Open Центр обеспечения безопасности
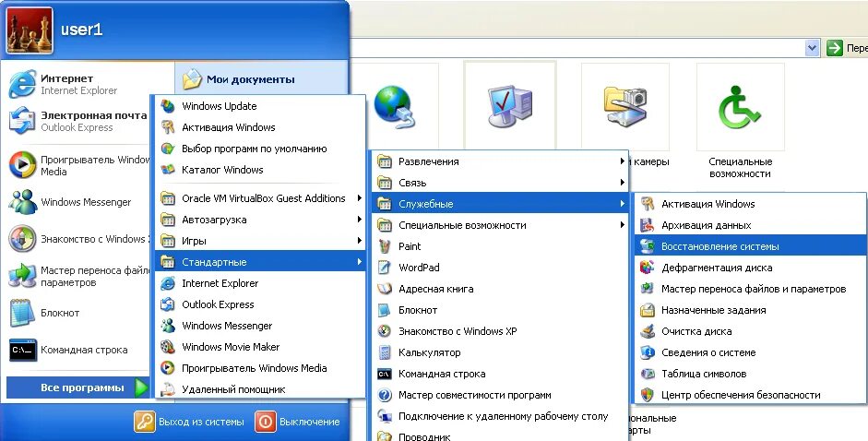 click(751, 395)
